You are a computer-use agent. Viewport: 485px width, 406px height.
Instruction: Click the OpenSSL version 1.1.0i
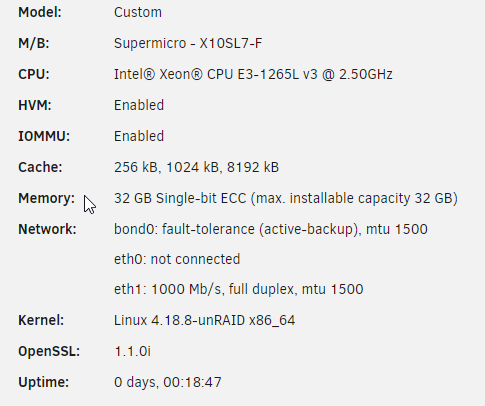[x=133, y=351]
